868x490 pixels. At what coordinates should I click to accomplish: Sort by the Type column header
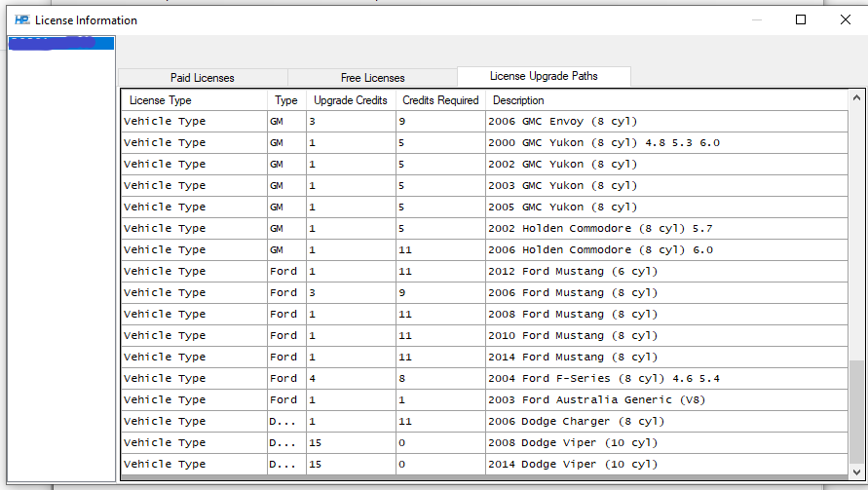(x=286, y=100)
